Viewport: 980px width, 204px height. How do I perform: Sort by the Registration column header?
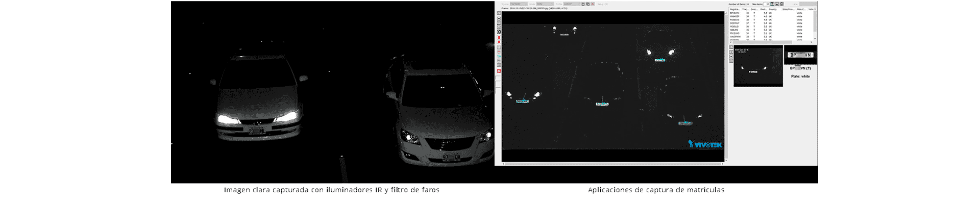(x=736, y=9)
